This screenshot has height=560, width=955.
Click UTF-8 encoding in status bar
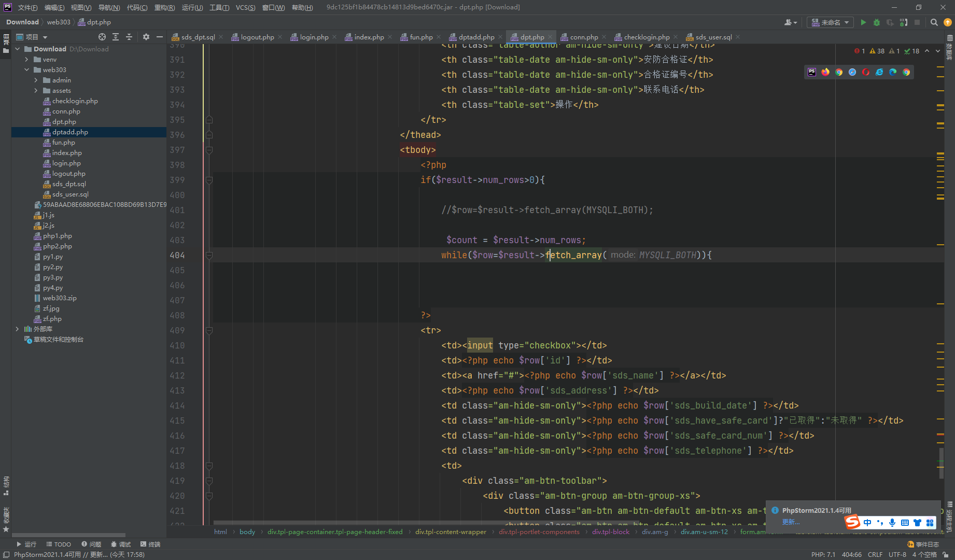coord(897,554)
